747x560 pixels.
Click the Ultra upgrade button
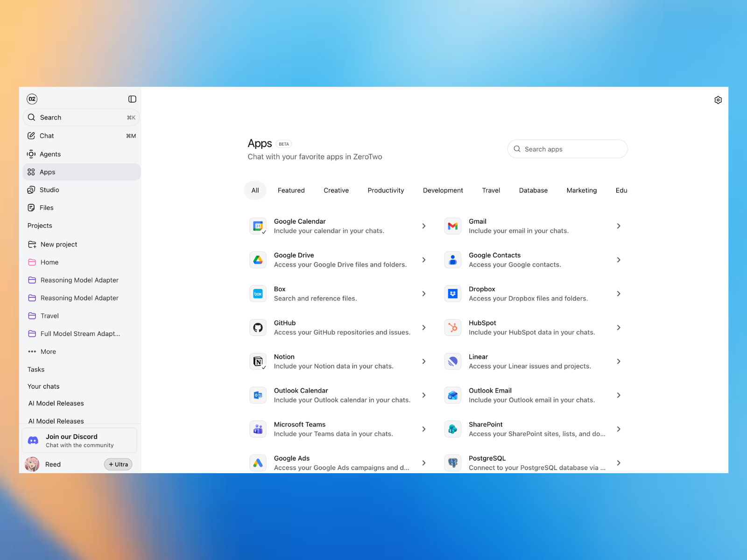click(118, 464)
